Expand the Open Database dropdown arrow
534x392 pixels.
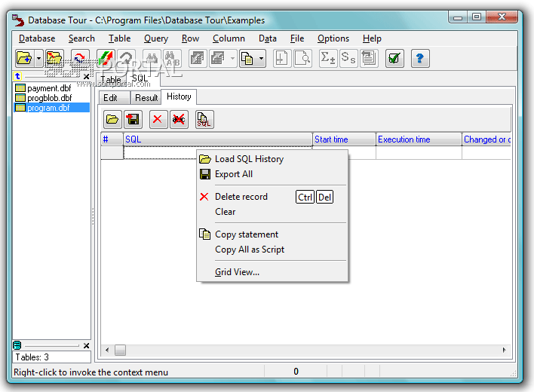(38, 59)
